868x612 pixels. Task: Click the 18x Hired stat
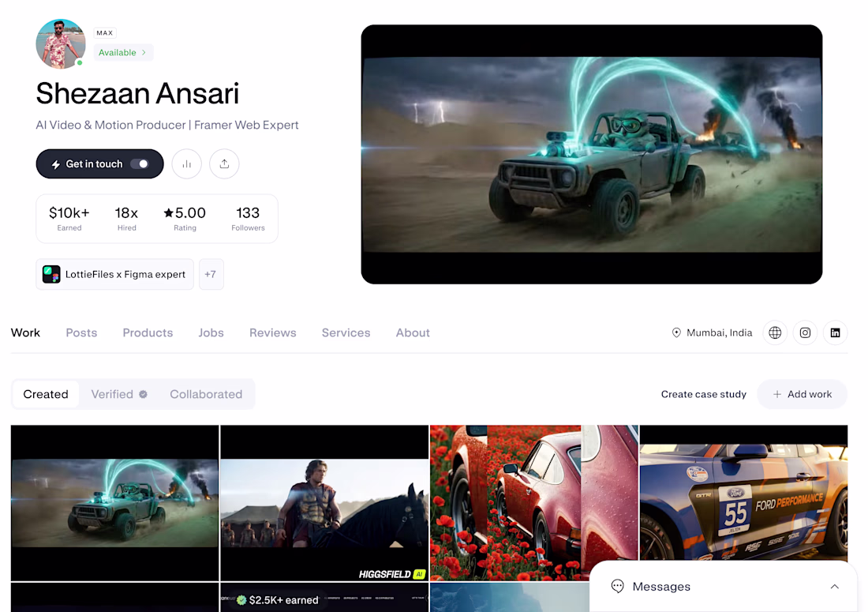tap(126, 219)
